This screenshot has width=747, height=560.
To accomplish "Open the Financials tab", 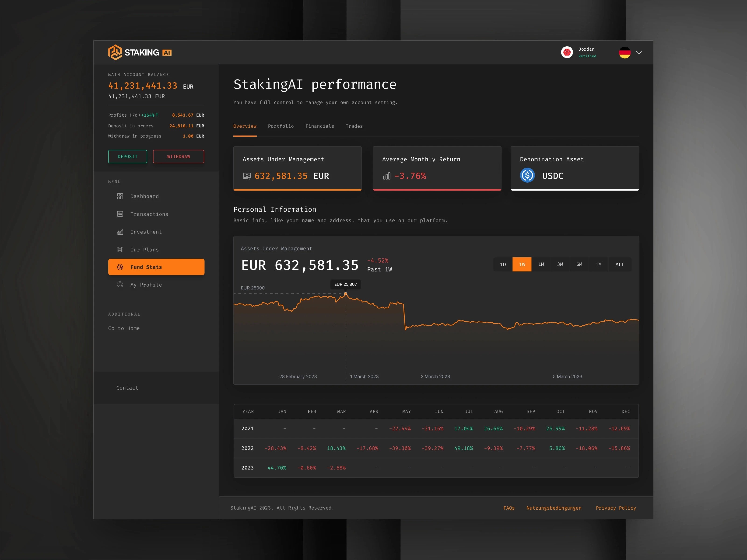I will click(319, 126).
